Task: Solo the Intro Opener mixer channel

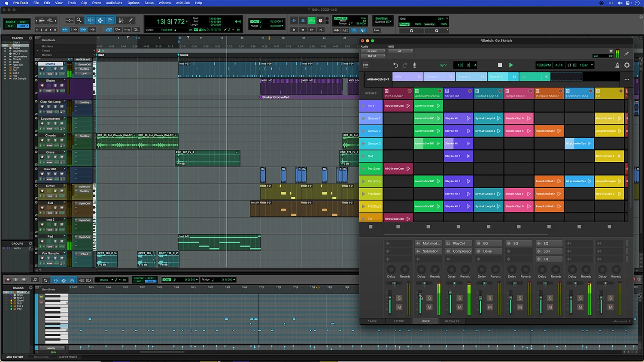Action: click(399, 298)
